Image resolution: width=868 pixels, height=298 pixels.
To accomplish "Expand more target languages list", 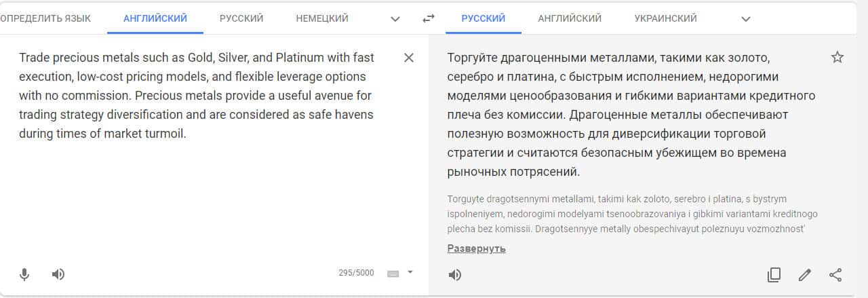I will (746, 18).
